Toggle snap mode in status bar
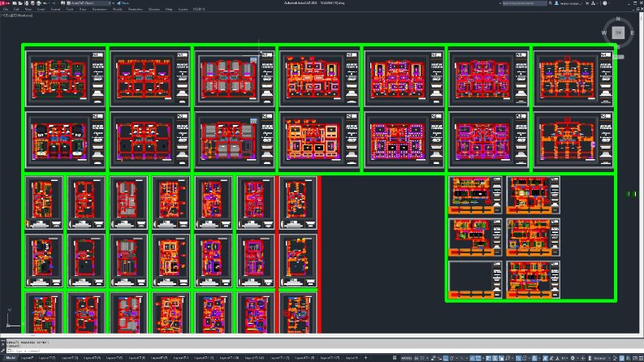The width and height of the screenshot is (644, 362). point(421,358)
